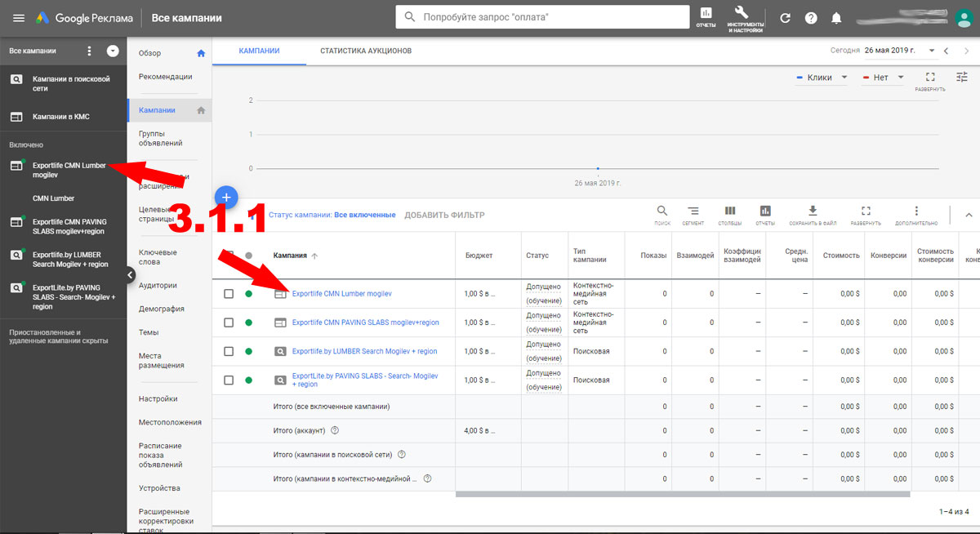Select Ключевые слова in the side menu
The width and height of the screenshot is (980, 534).
[x=158, y=257]
